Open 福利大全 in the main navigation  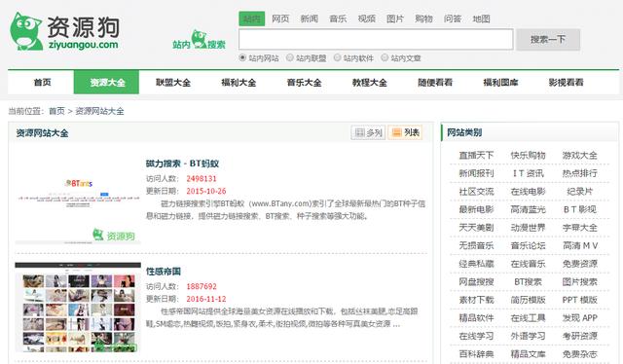point(238,83)
